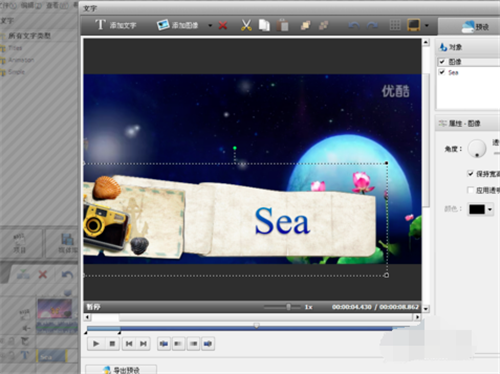
Task: Click the insert clip icon in timeline toolbar
Action: 23,275
